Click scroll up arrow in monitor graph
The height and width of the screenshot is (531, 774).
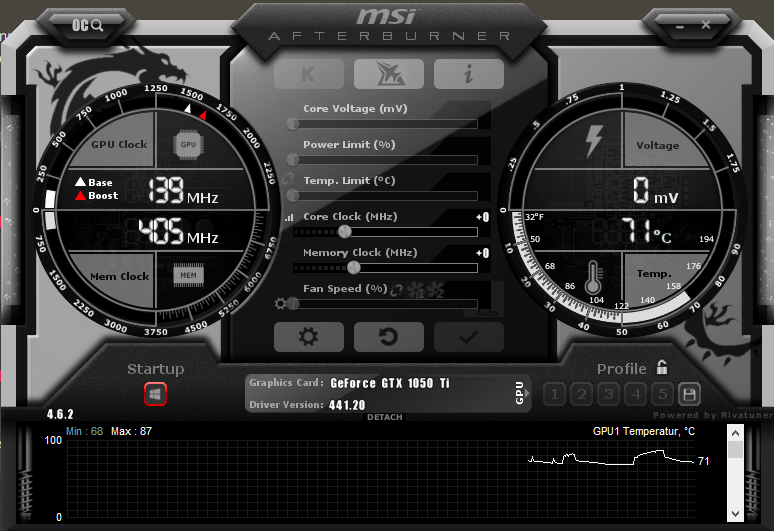click(735, 433)
